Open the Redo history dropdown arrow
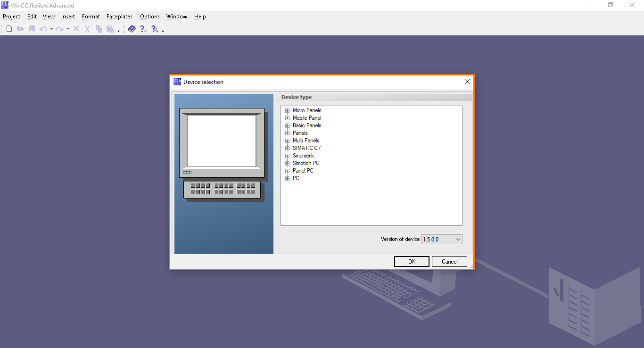 pos(68,29)
